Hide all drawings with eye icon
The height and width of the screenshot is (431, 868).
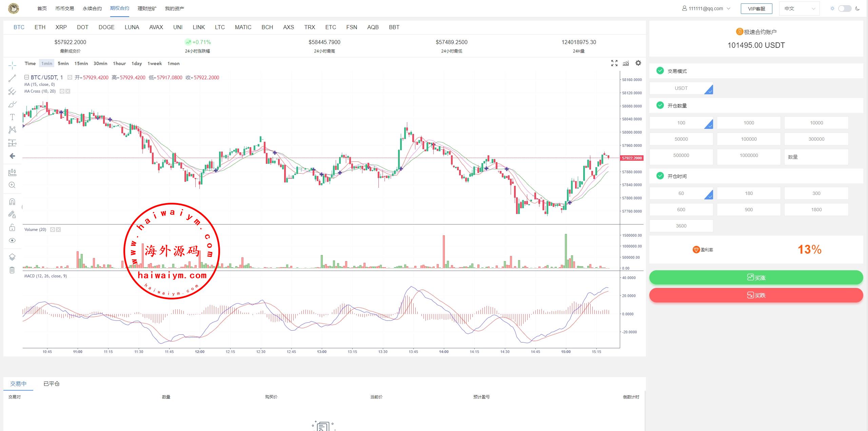(12, 240)
